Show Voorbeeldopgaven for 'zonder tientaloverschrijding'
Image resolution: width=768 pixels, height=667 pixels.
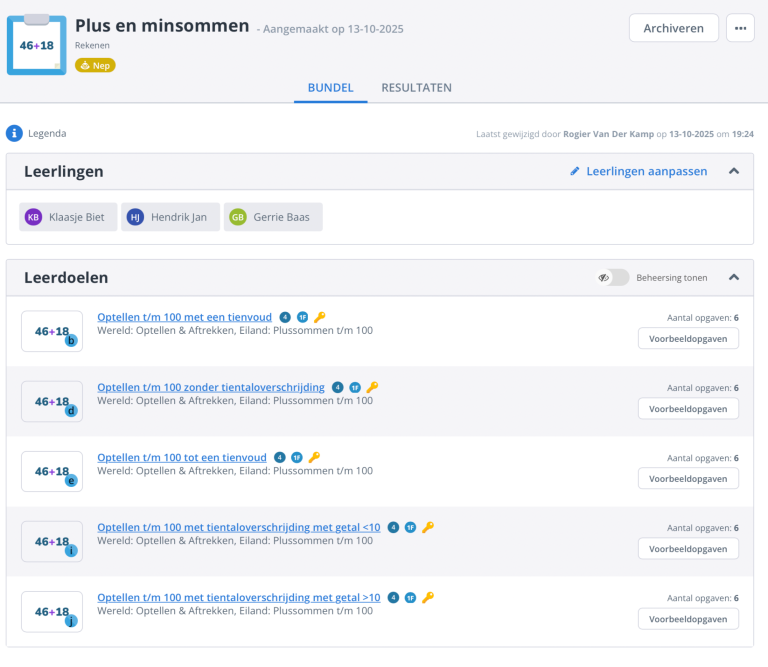click(688, 408)
